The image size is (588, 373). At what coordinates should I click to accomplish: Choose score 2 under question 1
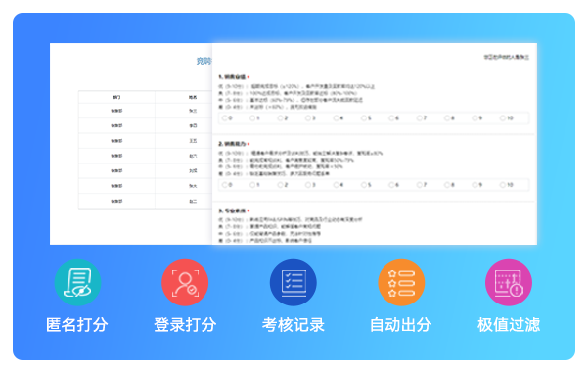[280, 118]
